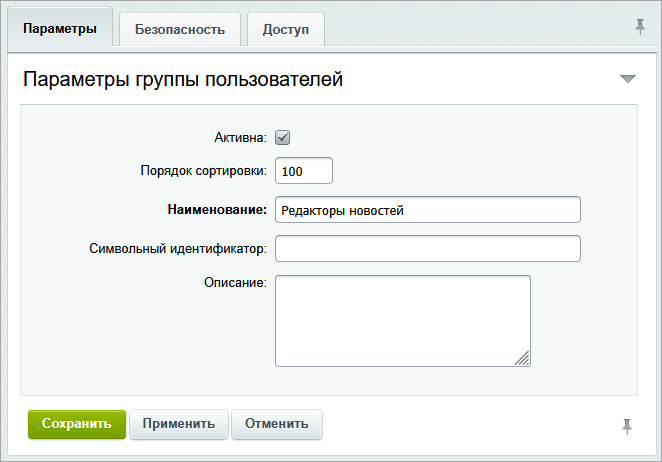Click the 'Символьный идентификатор:' label

click(177, 248)
